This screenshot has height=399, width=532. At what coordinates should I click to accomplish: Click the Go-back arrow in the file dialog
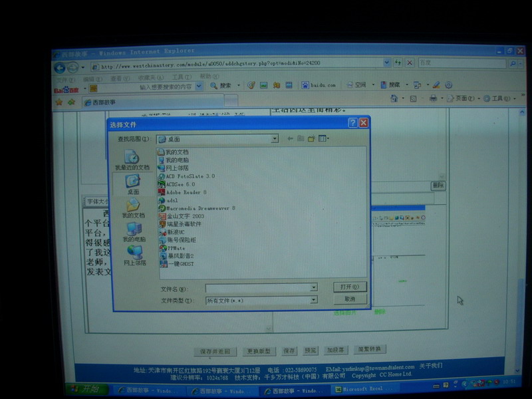pyautogui.click(x=290, y=138)
